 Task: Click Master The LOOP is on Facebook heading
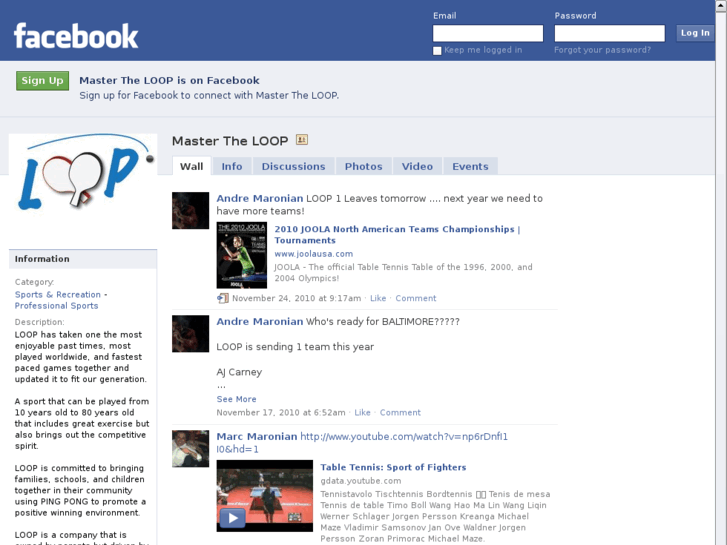point(169,80)
